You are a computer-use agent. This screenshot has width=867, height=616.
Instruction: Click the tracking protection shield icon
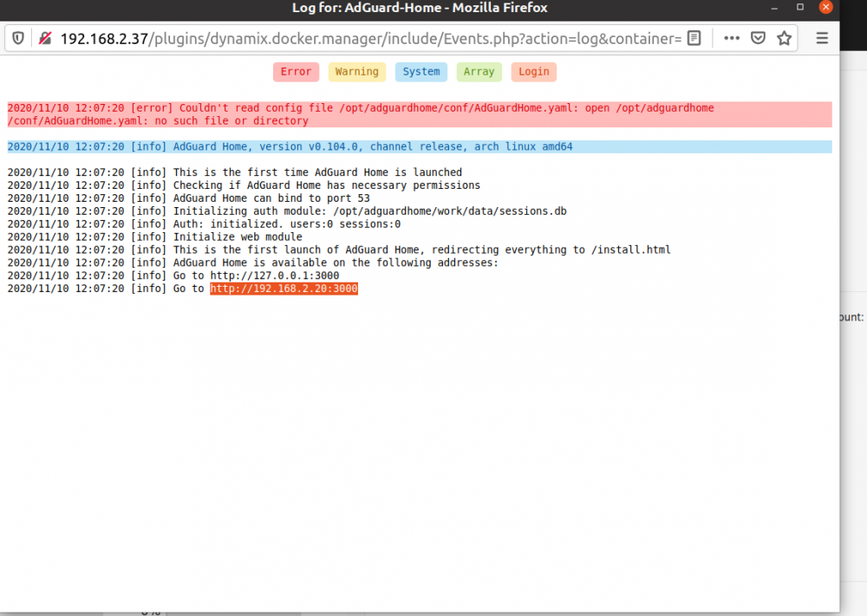coord(18,38)
